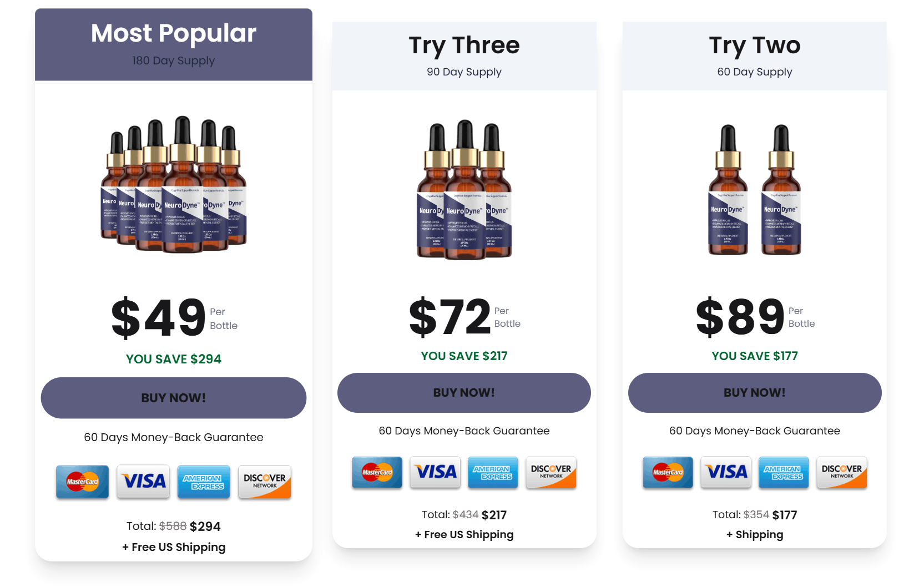Click BUY NOW in the Most Popular column
Viewport: 924px width, 587px height.
click(x=173, y=397)
